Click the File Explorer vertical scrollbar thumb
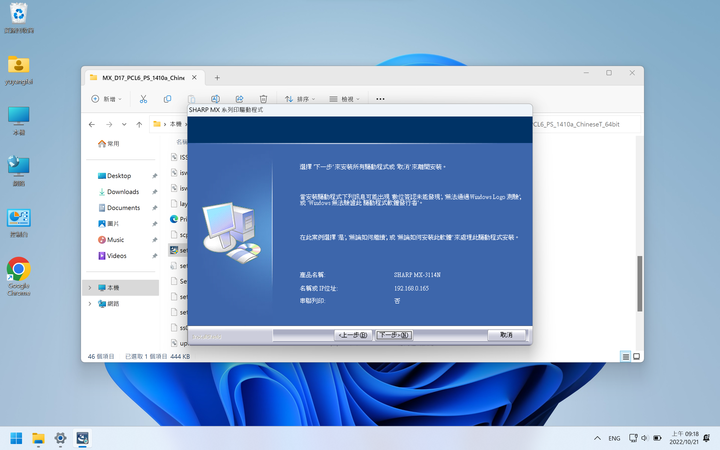720x450 pixels. (x=639, y=283)
